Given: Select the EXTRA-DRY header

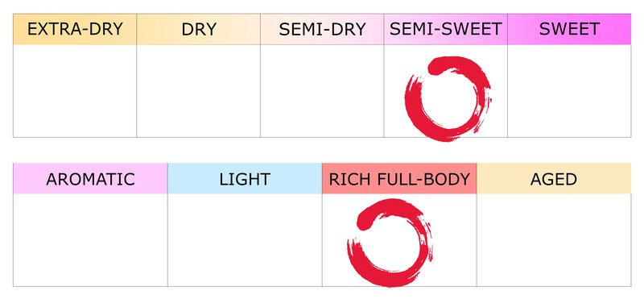Looking at the screenshot, I should click(x=75, y=29).
